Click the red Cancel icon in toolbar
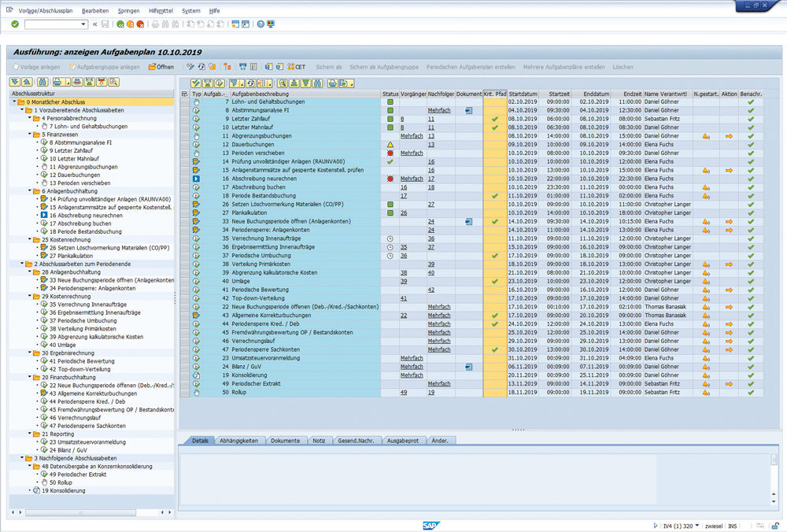The image size is (787, 532). pos(140,24)
